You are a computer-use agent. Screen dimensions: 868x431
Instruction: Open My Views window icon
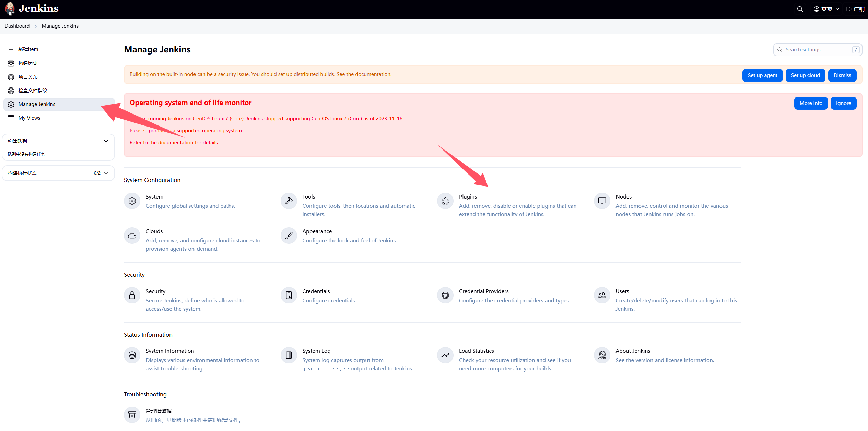[11, 118]
